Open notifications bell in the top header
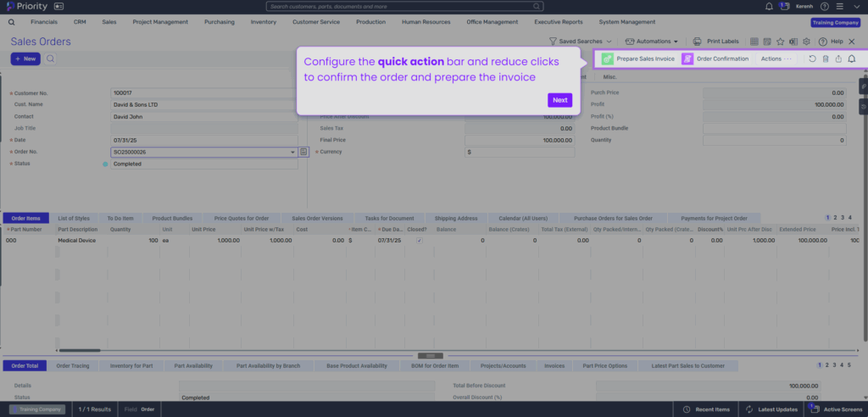868x417 pixels. click(769, 7)
